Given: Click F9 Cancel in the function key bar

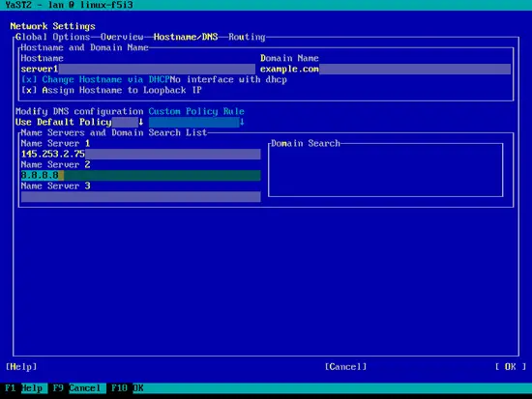Looking at the screenshot, I should tap(76, 388).
